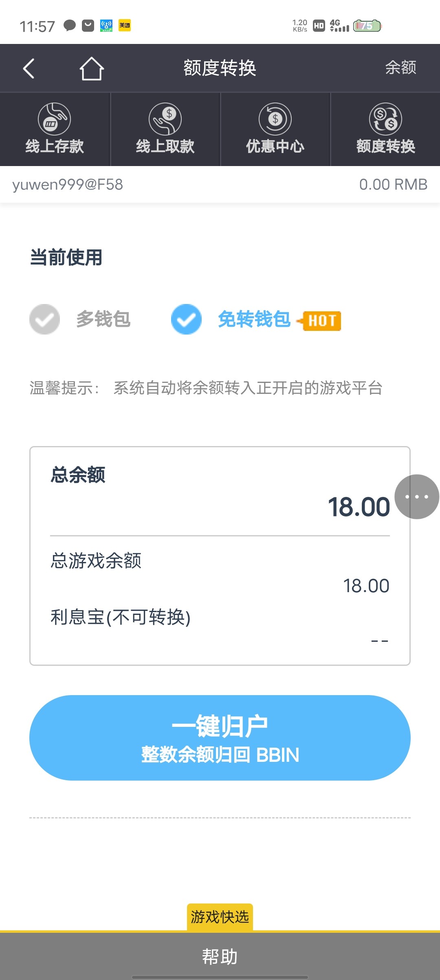
Task: Tap the back arrow icon
Action: click(x=29, y=68)
